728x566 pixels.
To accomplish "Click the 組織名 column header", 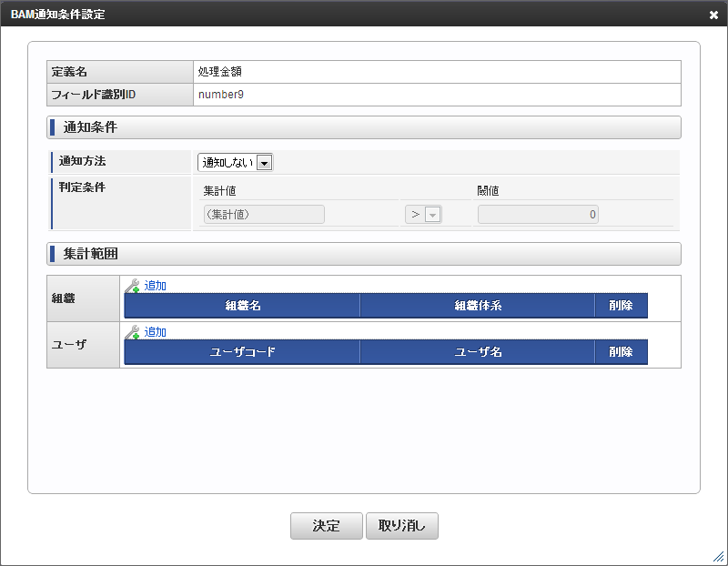I will [242, 306].
